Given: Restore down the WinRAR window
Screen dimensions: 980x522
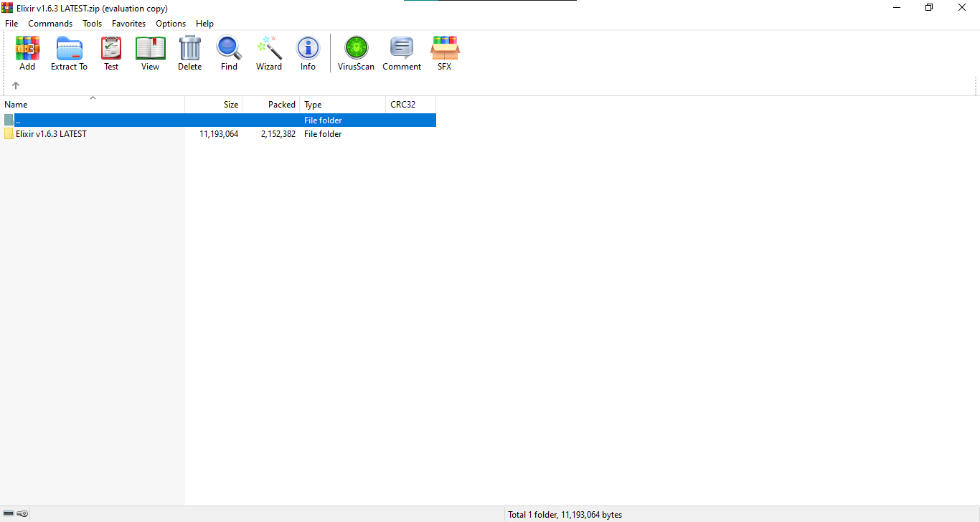Looking at the screenshot, I should [929, 8].
